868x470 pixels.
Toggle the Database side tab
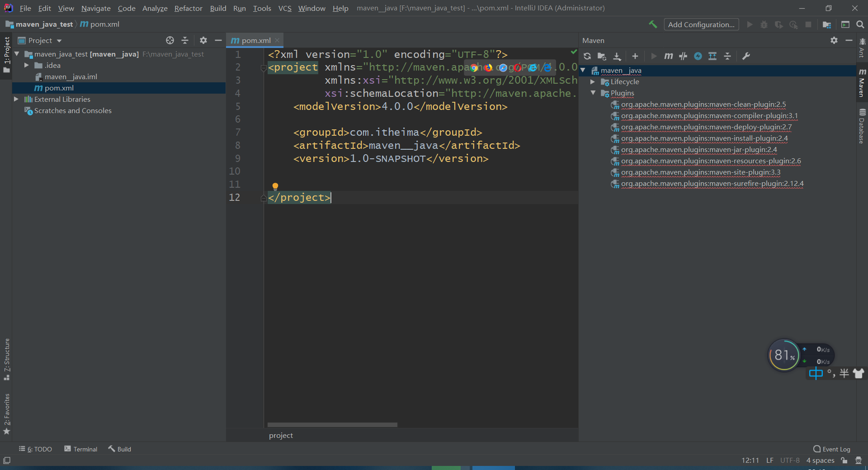[x=862, y=126]
